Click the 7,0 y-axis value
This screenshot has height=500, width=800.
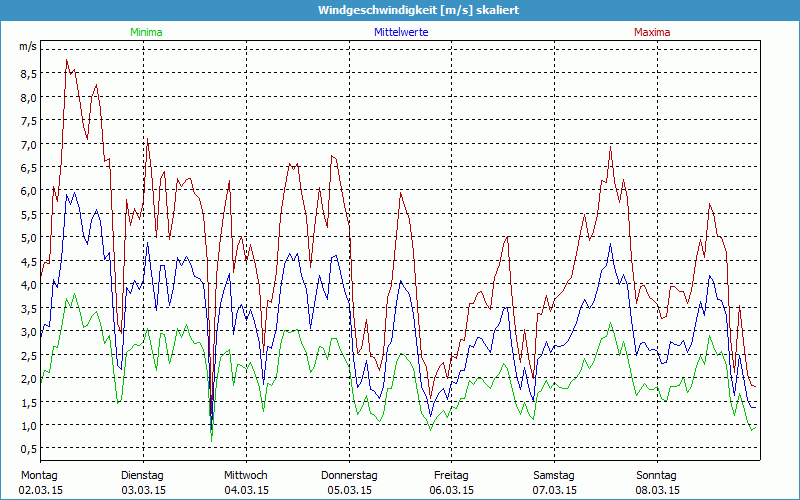pyautogui.click(x=28, y=144)
